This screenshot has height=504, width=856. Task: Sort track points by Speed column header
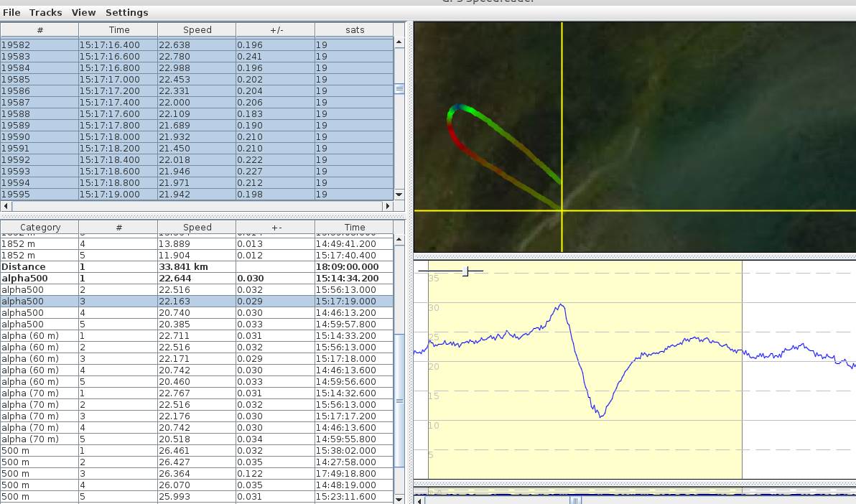(197, 29)
